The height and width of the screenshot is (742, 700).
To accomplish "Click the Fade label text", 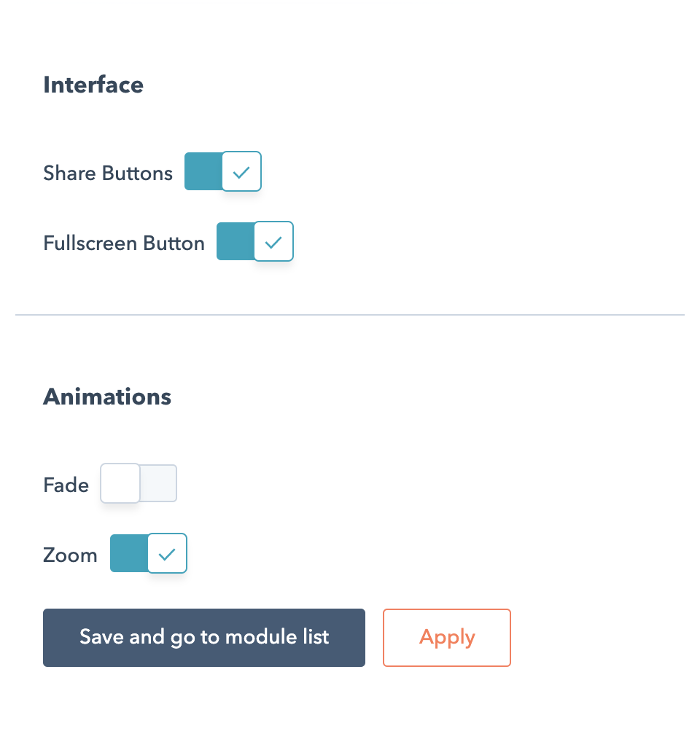I will 66,485.
